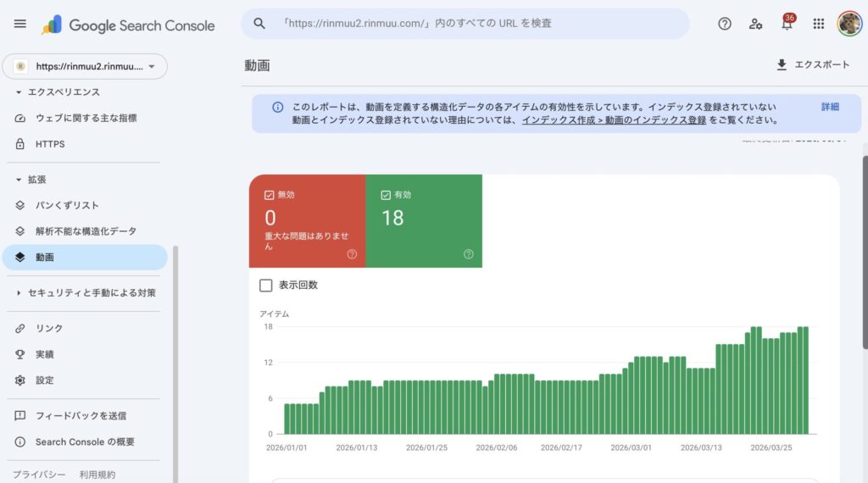Click the account profile avatar
The height and width of the screenshot is (483, 868).
click(849, 24)
